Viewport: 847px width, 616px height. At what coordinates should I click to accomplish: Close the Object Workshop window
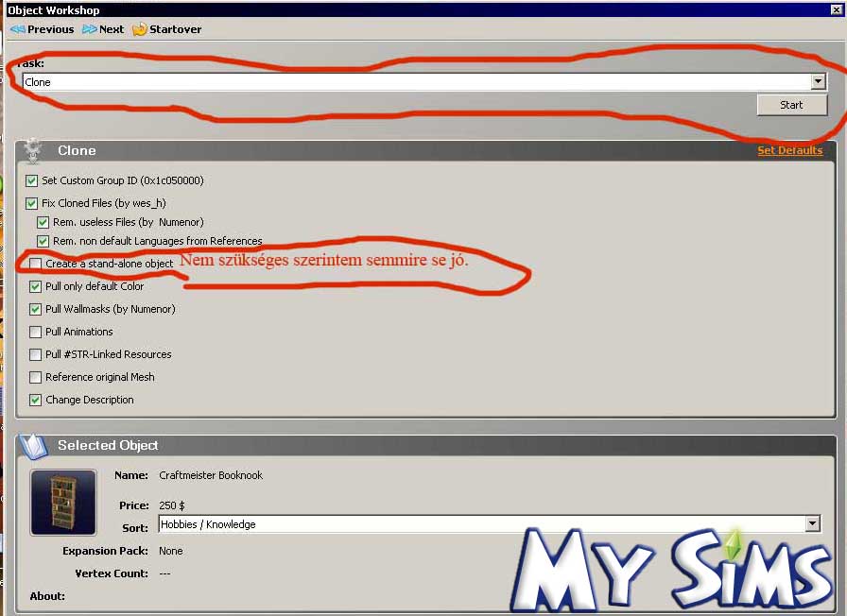(x=836, y=9)
